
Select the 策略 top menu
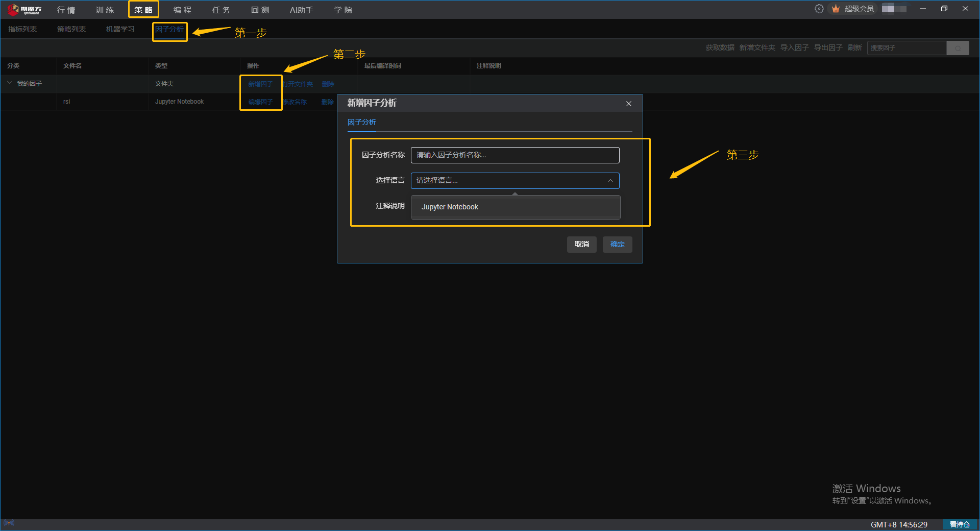(143, 10)
